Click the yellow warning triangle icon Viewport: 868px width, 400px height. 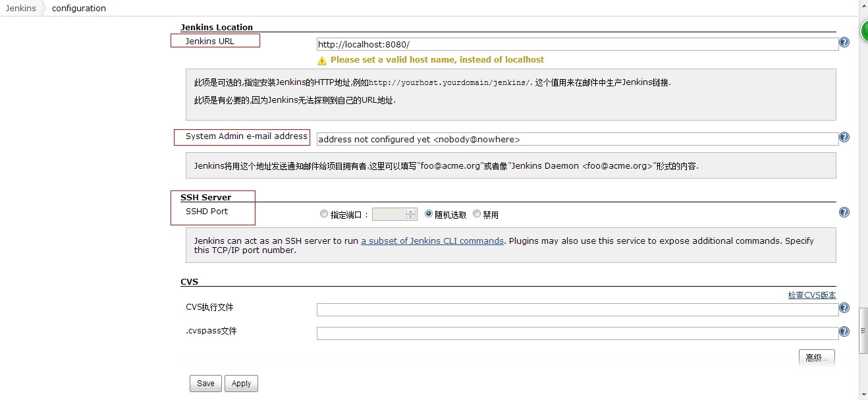(x=322, y=61)
